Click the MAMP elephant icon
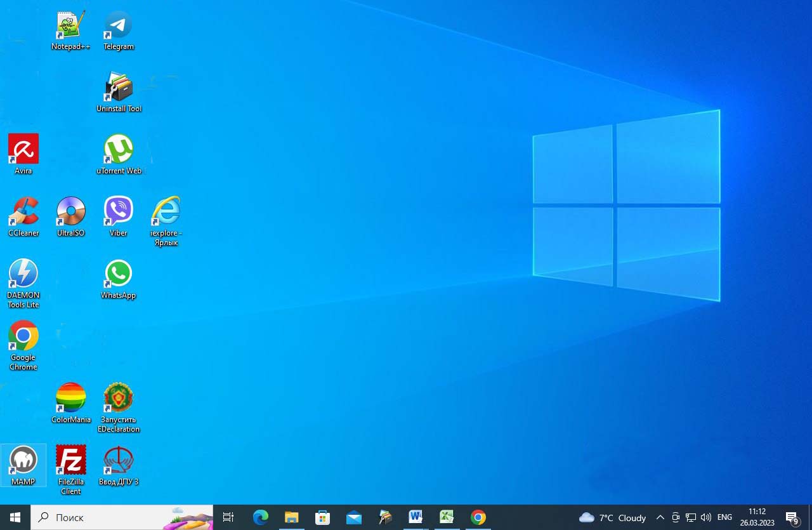The width and height of the screenshot is (812, 530). click(23, 461)
